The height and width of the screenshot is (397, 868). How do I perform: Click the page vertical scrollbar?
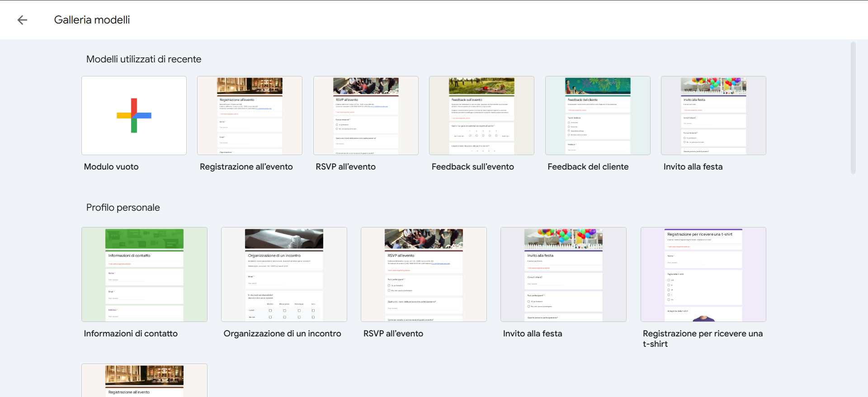click(x=853, y=108)
